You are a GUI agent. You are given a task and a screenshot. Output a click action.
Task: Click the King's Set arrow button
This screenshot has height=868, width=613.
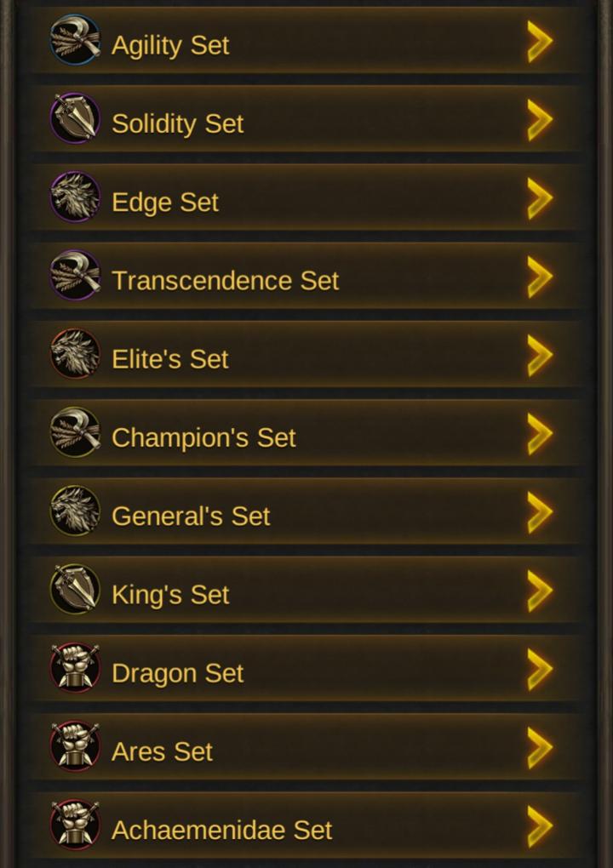539,590
